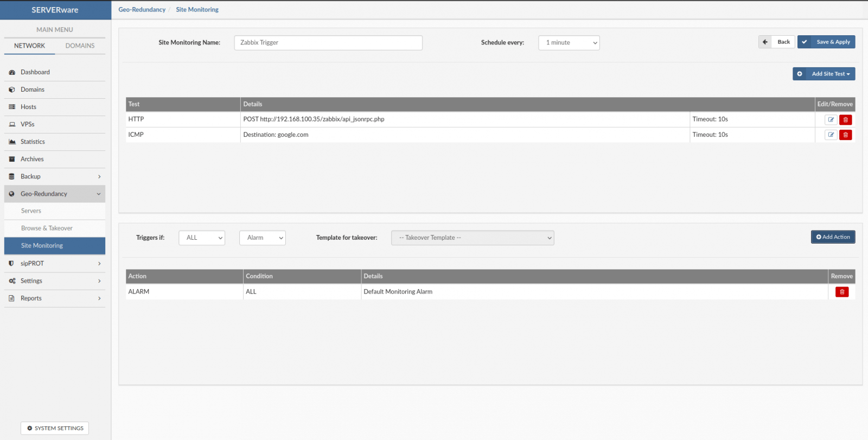Open Dashboard from the sidebar
This screenshot has height=440, width=868.
tap(35, 72)
